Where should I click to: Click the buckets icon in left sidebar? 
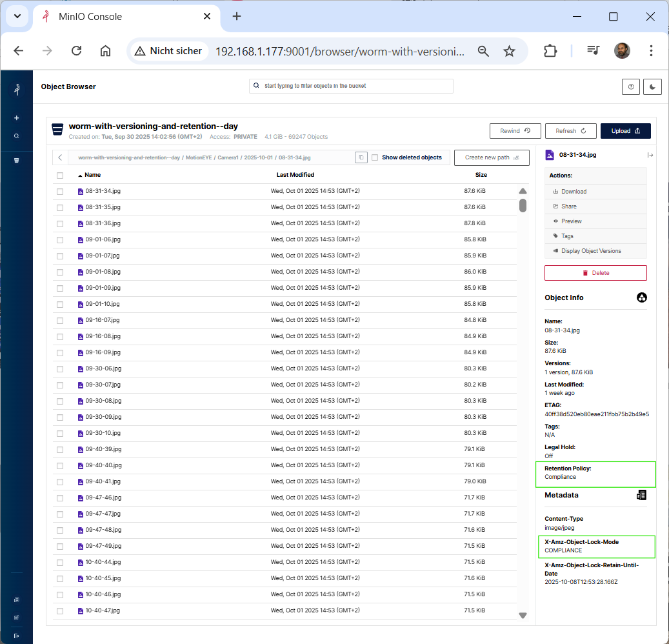(17, 160)
